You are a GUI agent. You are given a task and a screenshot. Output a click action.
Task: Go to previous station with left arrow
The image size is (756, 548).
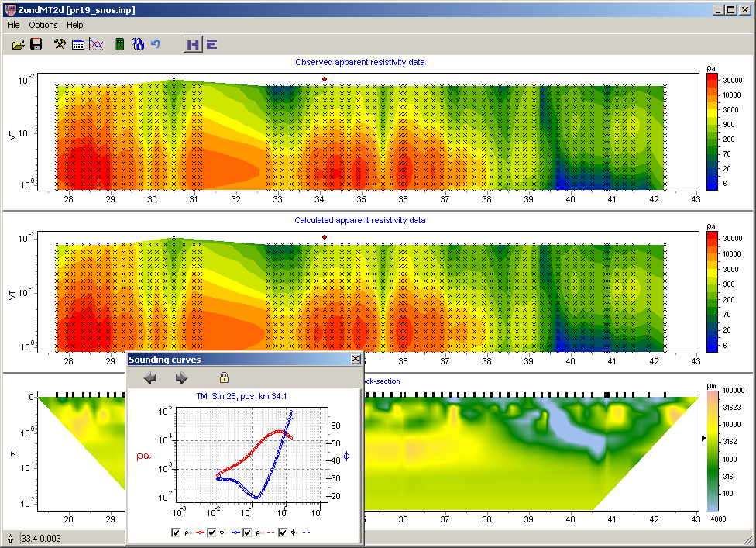pyautogui.click(x=151, y=378)
